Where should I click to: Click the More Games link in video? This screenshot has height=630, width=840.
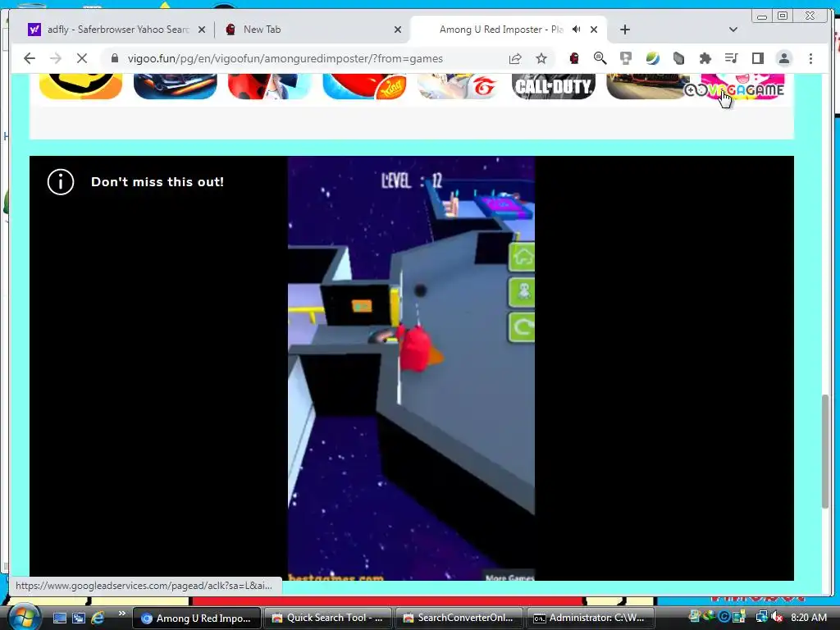(509, 577)
